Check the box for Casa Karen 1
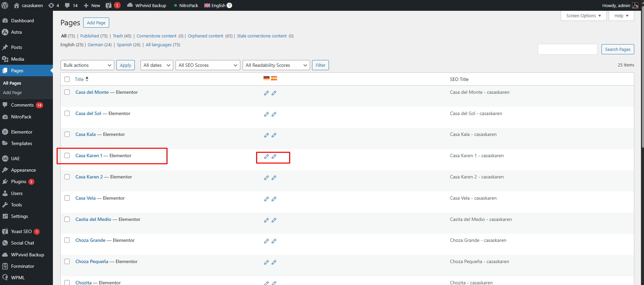Image resolution: width=644 pixels, height=285 pixels. pos(67,155)
